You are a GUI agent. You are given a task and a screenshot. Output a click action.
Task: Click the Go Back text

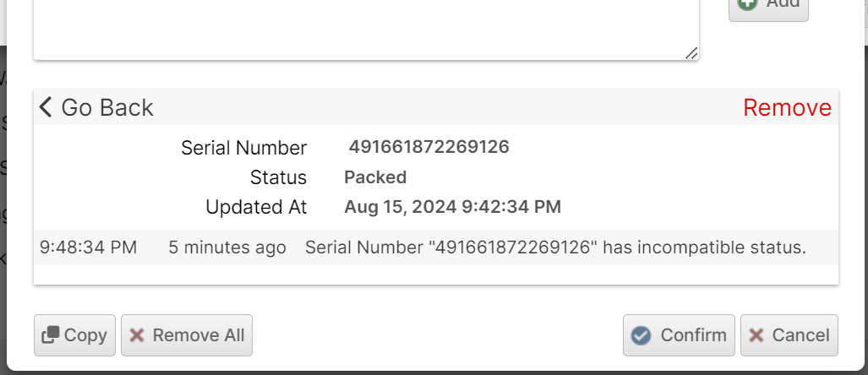[107, 107]
